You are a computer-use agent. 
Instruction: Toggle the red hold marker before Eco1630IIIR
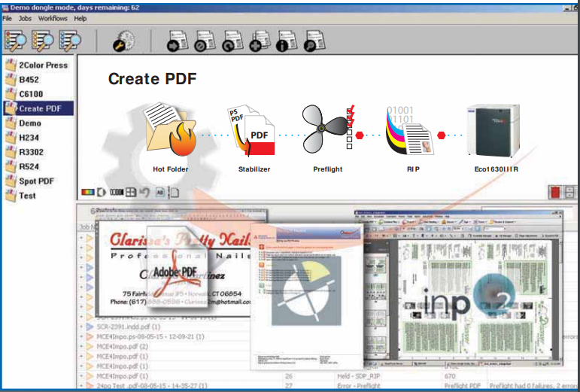[442, 135]
